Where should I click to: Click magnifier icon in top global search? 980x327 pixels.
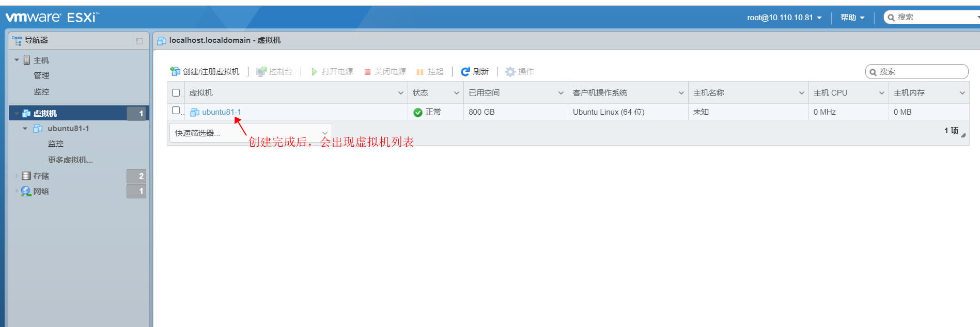coord(891,18)
